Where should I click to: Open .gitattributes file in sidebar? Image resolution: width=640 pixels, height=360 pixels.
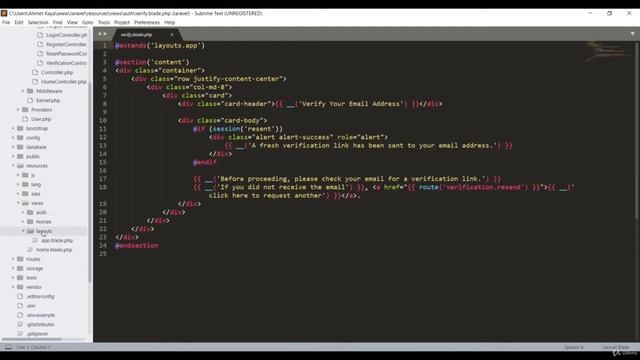[40, 324]
